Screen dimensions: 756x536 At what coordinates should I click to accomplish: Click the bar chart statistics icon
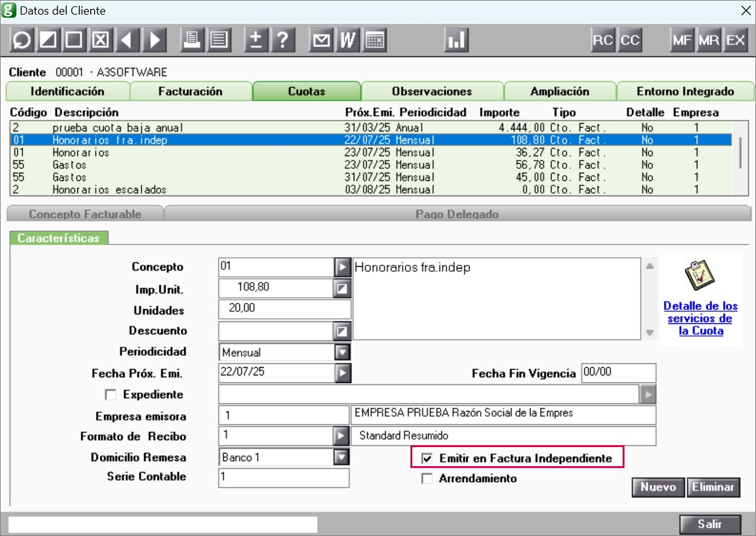(x=456, y=39)
